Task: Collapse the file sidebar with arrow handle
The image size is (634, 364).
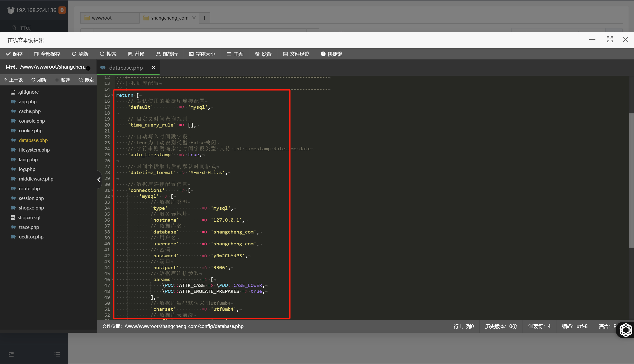Action: (x=99, y=180)
